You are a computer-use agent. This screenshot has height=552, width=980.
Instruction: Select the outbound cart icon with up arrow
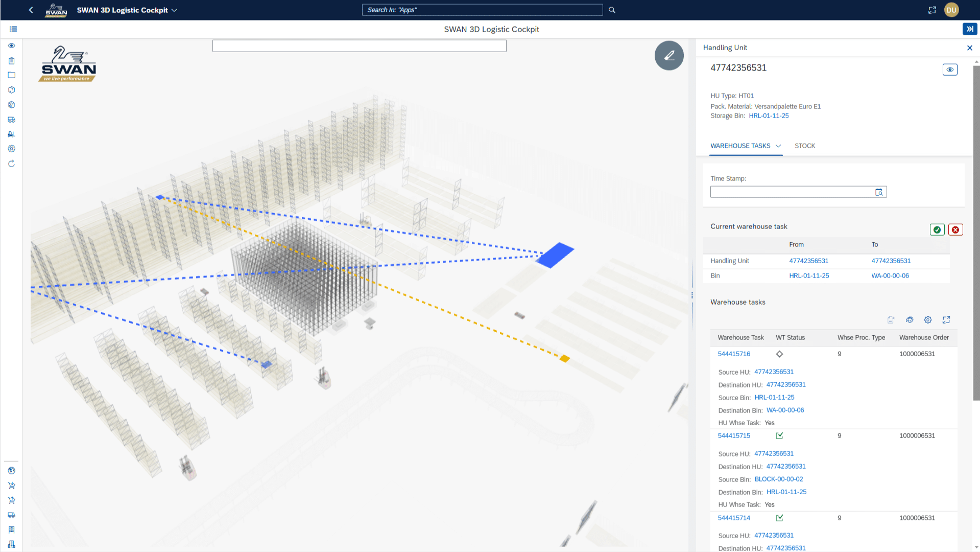click(x=11, y=500)
